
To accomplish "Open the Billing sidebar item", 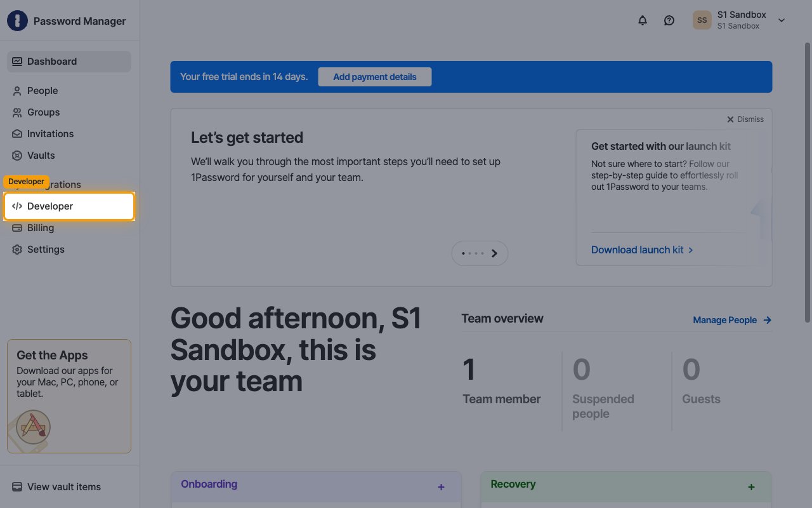I will [x=69, y=228].
